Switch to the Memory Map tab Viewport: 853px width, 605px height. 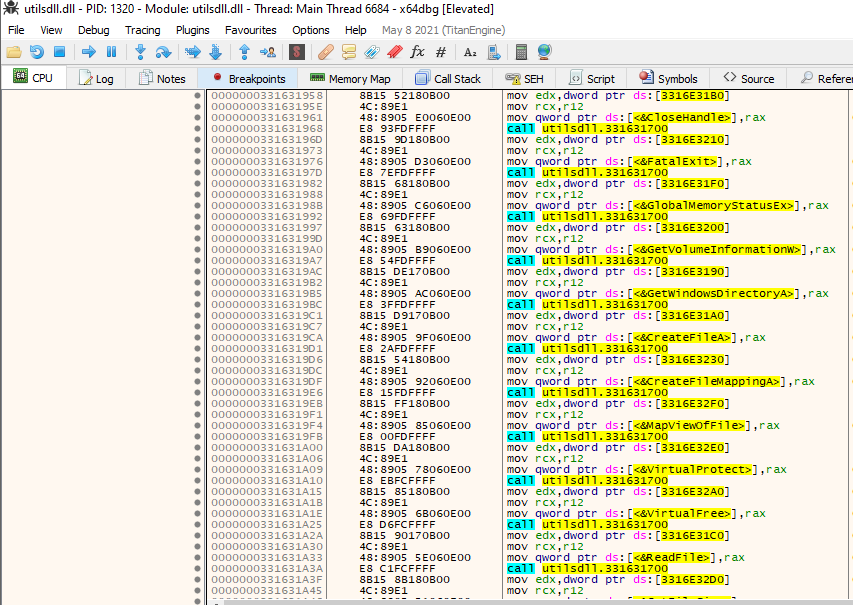point(350,78)
